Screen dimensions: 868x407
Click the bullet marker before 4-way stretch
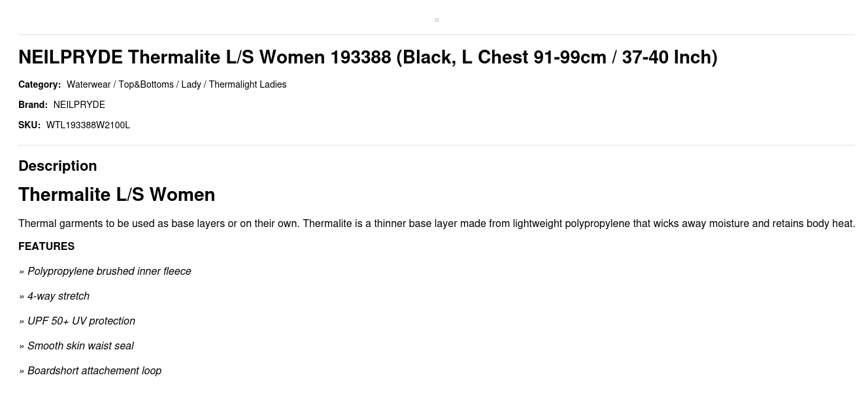(22, 297)
